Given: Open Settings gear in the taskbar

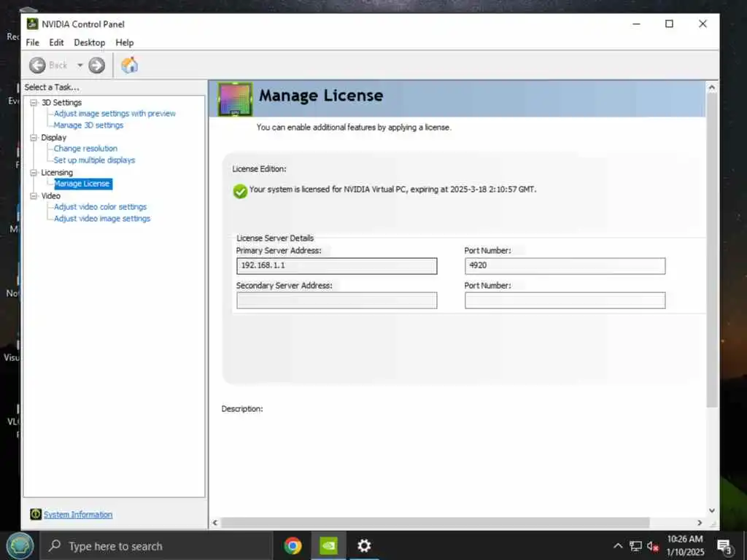Looking at the screenshot, I should [364, 545].
